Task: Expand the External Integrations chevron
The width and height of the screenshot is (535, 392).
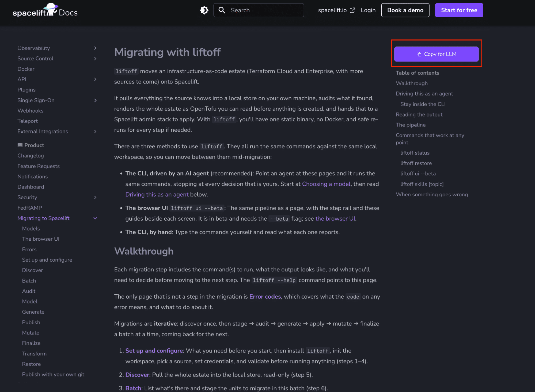Action: (x=95, y=132)
